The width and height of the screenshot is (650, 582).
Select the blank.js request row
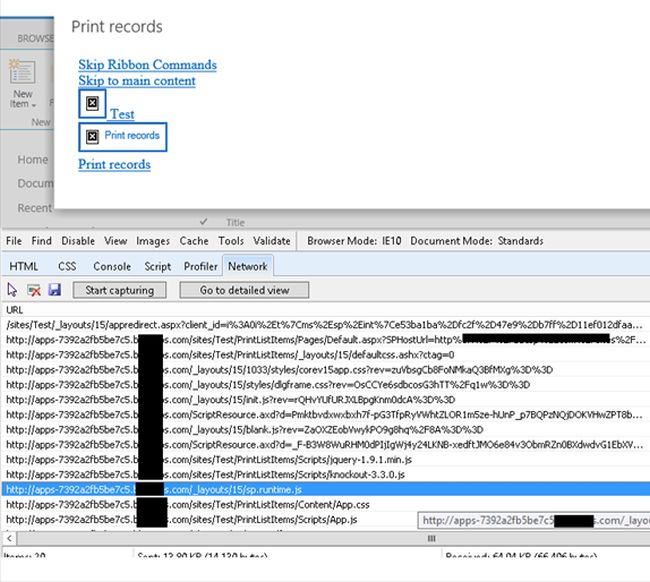(x=325, y=429)
